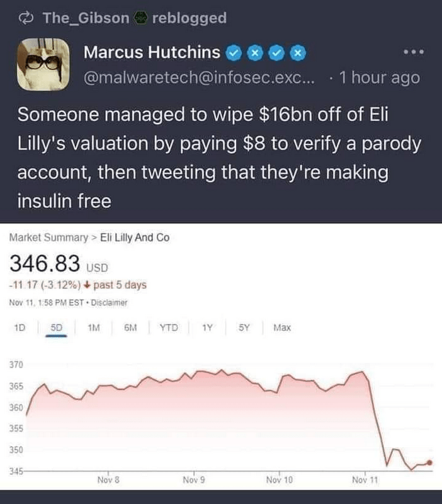Click the Market Summary breadcrumb
442x504 pixels.
(x=49, y=238)
